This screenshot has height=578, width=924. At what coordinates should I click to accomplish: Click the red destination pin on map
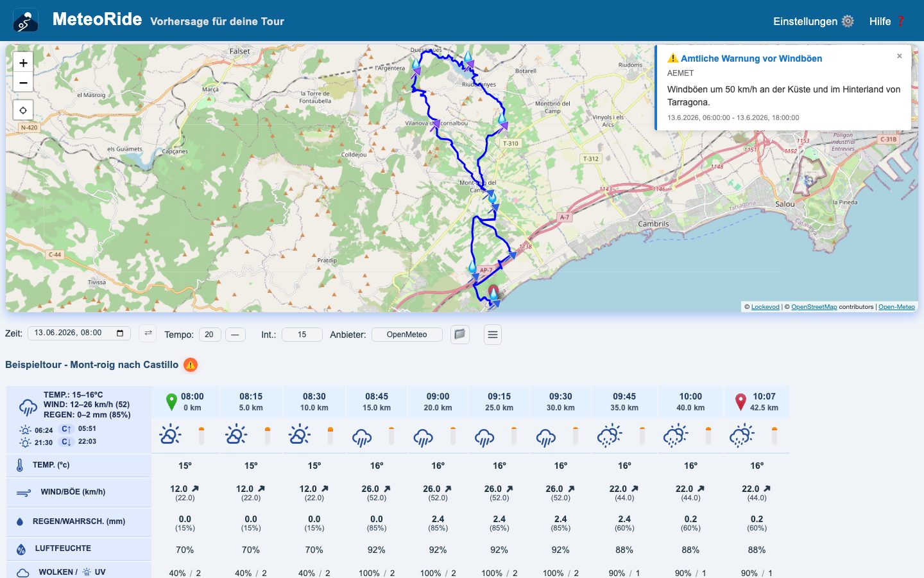click(493, 292)
